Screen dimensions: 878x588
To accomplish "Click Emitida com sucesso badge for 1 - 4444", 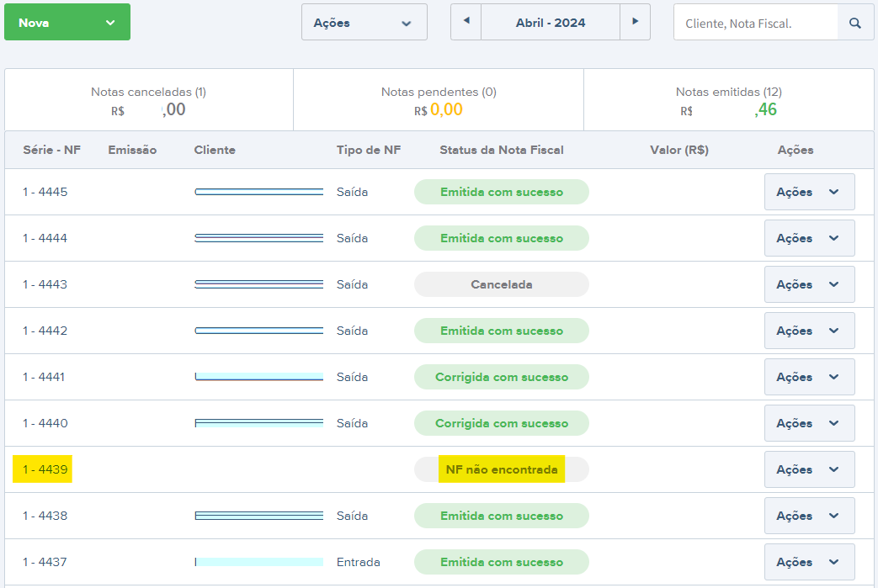I will coord(501,238).
